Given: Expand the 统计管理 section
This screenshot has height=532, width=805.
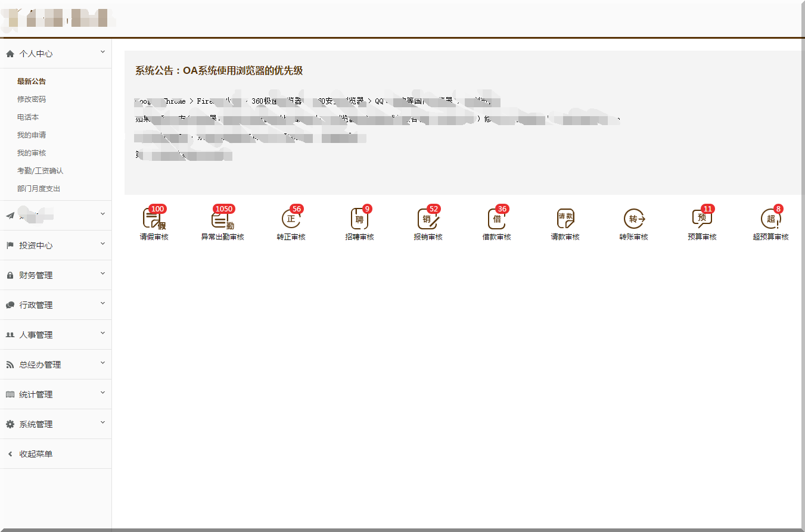Looking at the screenshot, I should (38, 394).
